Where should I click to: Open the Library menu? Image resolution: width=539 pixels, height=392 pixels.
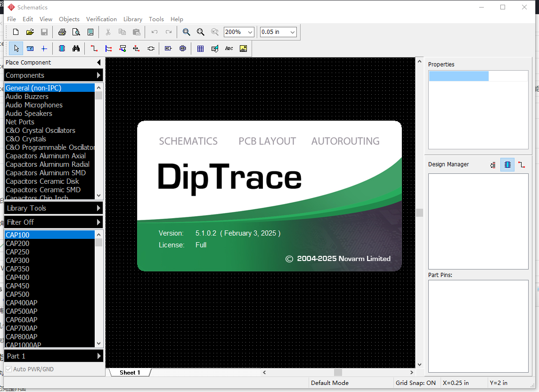(133, 19)
